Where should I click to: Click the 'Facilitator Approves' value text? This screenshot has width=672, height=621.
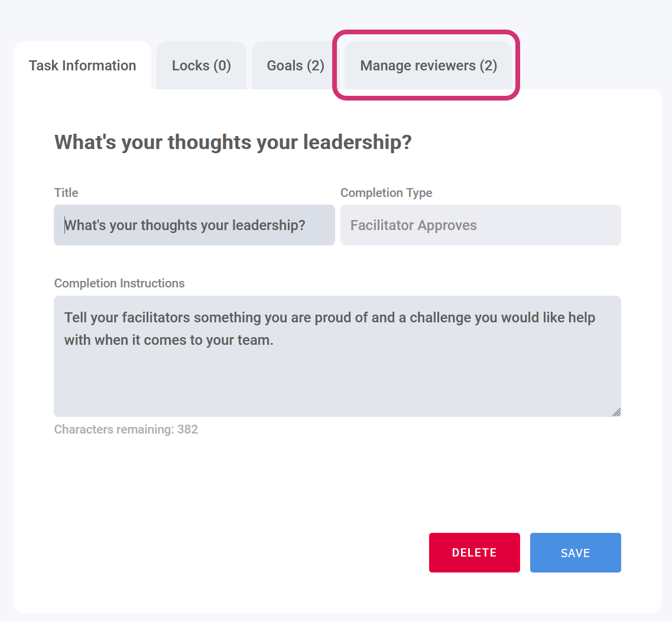[x=413, y=225]
